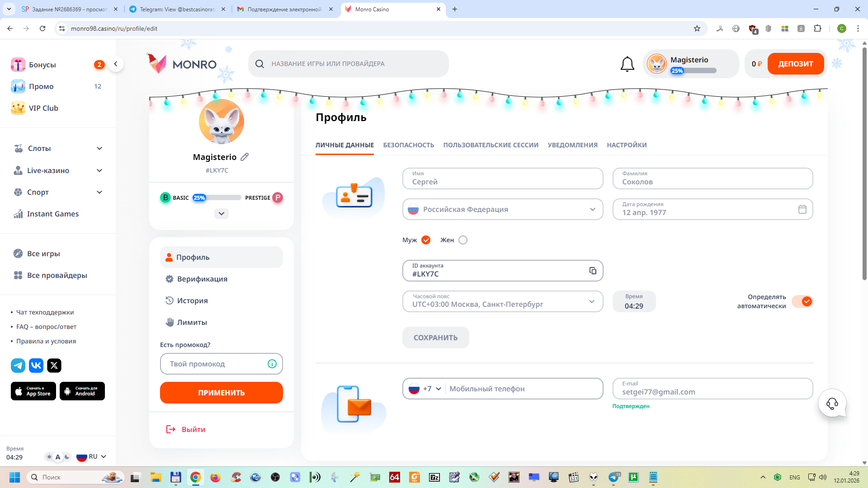Click the ПРИМЕНИТЬ promo code button
This screenshot has width=868, height=488.
pos(221,393)
